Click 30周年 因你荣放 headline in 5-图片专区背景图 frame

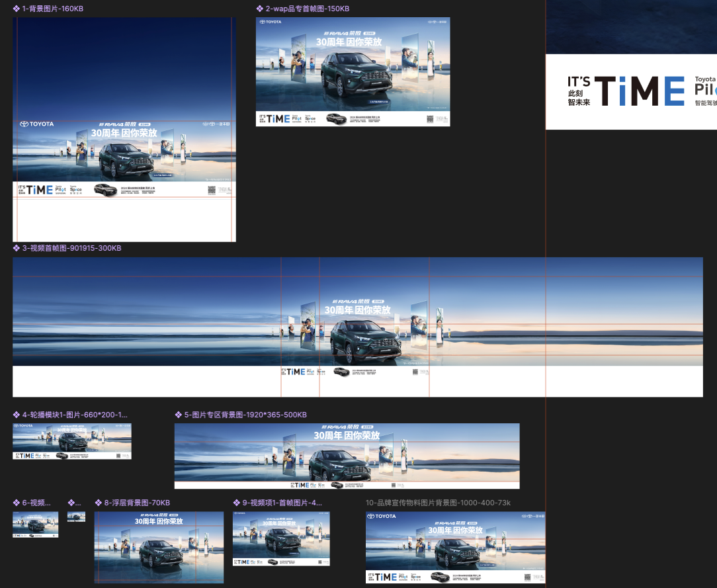tap(347, 435)
